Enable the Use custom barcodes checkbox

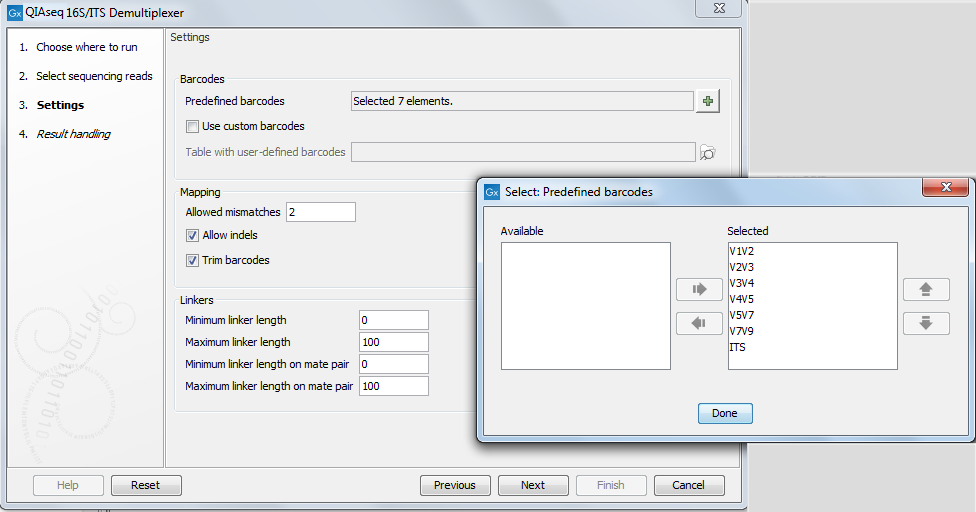tap(192, 127)
